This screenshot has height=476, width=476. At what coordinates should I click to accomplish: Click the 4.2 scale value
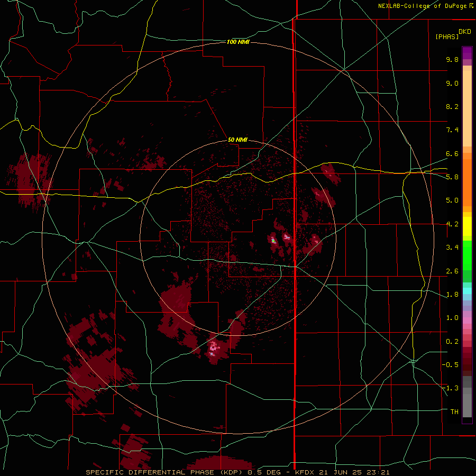click(x=452, y=224)
